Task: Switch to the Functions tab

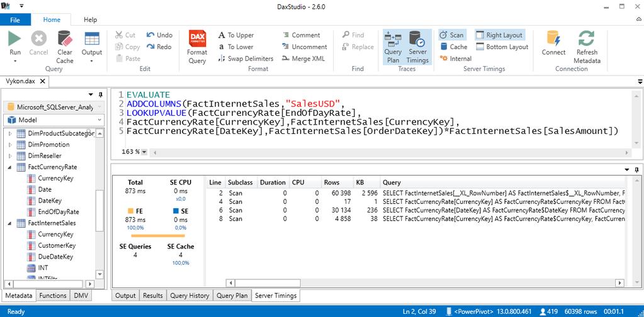Action: 53,295
